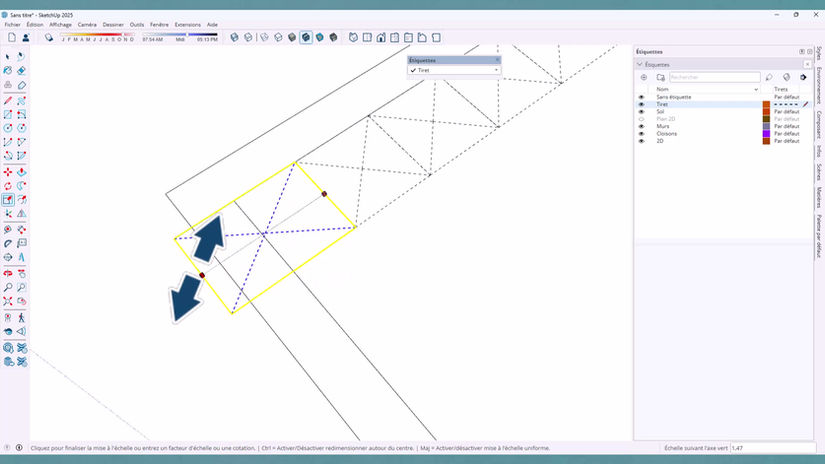Open the user account icon

[x=25, y=37]
